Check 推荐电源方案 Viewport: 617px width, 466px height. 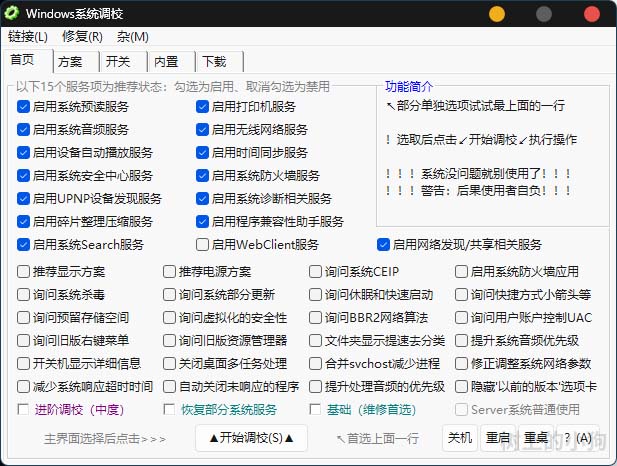pyautogui.click(x=169, y=272)
